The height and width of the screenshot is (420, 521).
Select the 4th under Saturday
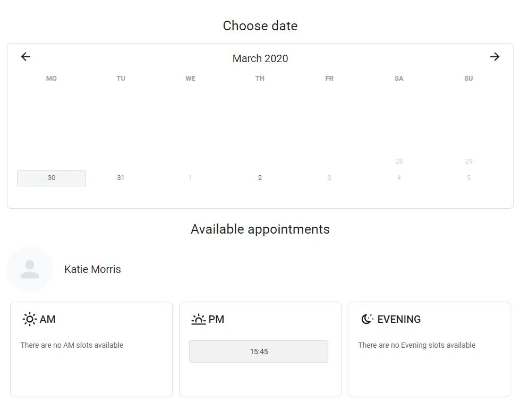[399, 178]
